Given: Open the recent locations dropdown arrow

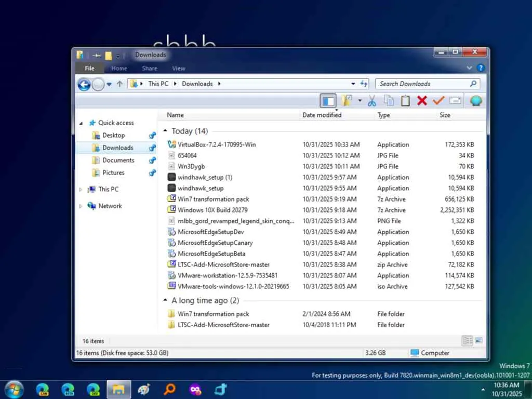Looking at the screenshot, I should [x=109, y=84].
